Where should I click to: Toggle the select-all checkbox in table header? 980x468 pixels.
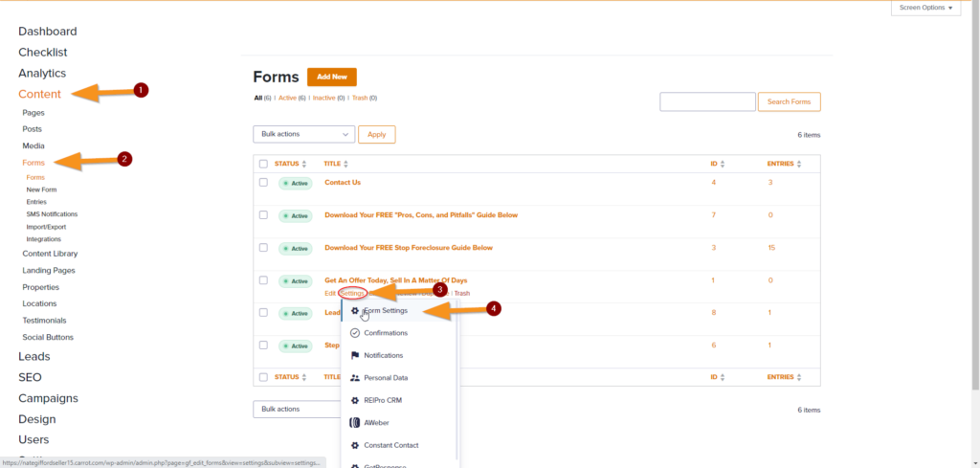(x=263, y=164)
